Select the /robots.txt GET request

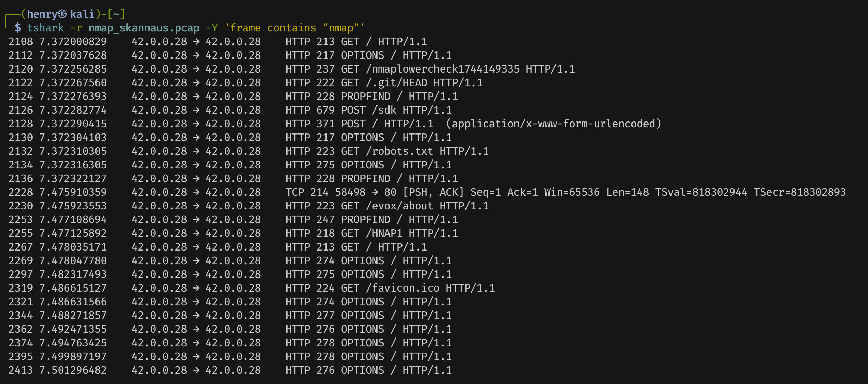click(400, 151)
